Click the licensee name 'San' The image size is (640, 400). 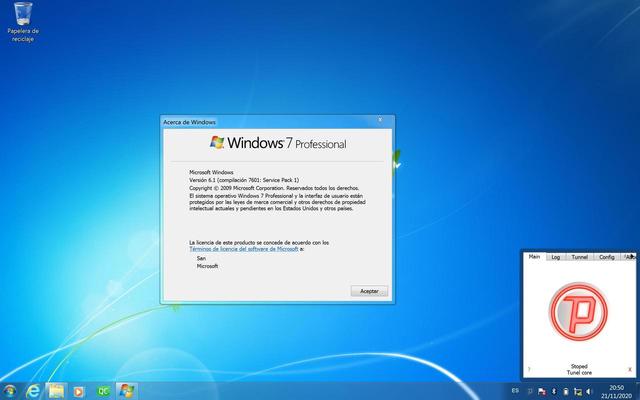point(201,258)
